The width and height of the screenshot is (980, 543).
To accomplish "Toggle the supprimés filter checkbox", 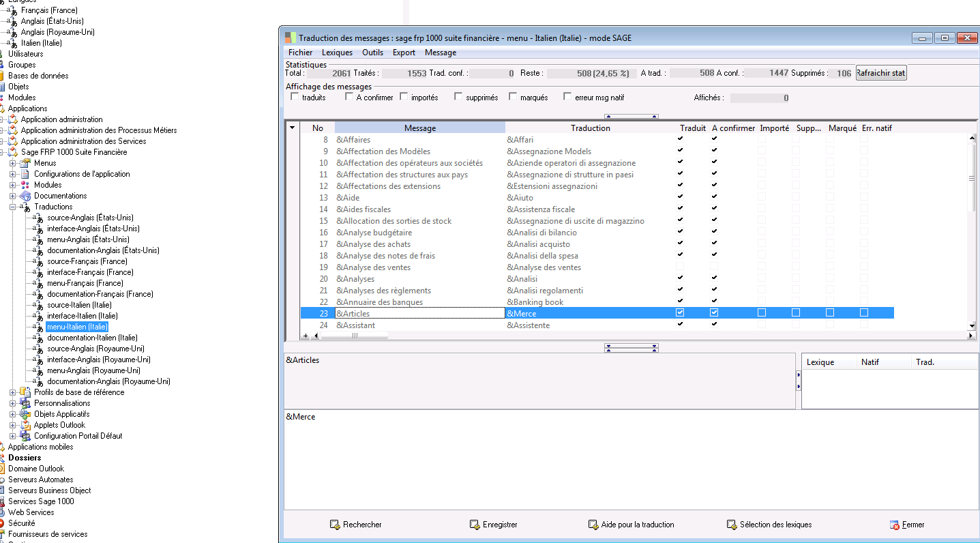I will click(458, 97).
